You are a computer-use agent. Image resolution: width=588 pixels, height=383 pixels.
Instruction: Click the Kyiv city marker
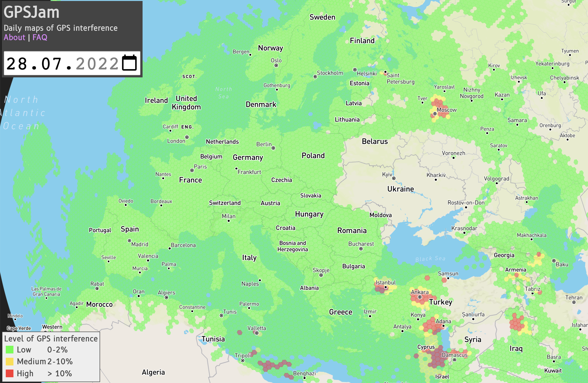pyautogui.click(x=394, y=178)
